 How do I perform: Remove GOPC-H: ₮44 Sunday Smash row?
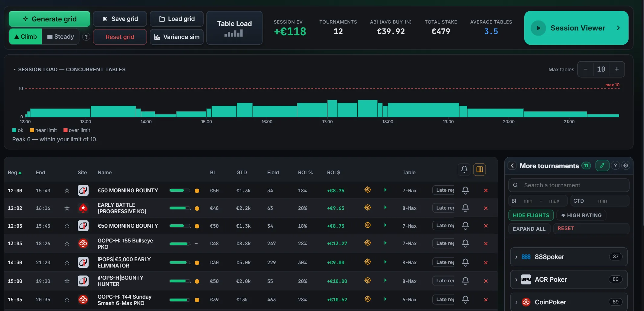click(x=486, y=300)
